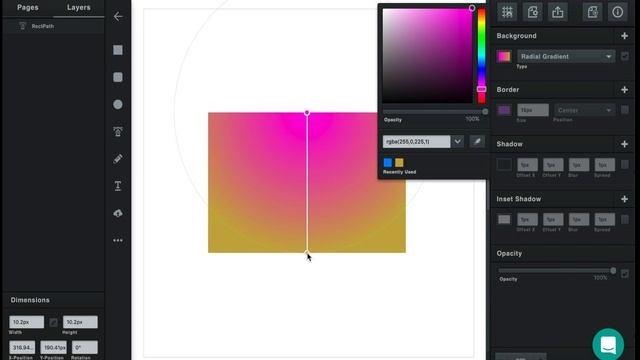Click the Shadow Offset X field

pos(527,164)
